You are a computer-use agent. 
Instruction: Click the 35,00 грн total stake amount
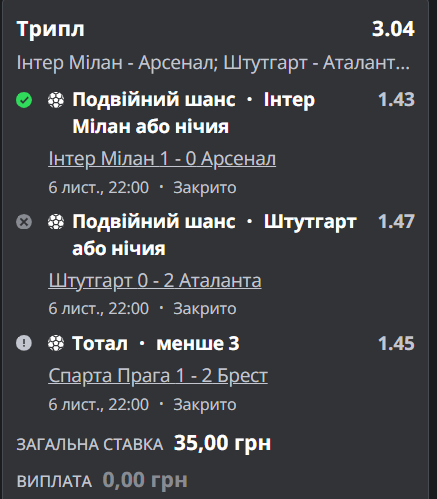(x=222, y=443)
